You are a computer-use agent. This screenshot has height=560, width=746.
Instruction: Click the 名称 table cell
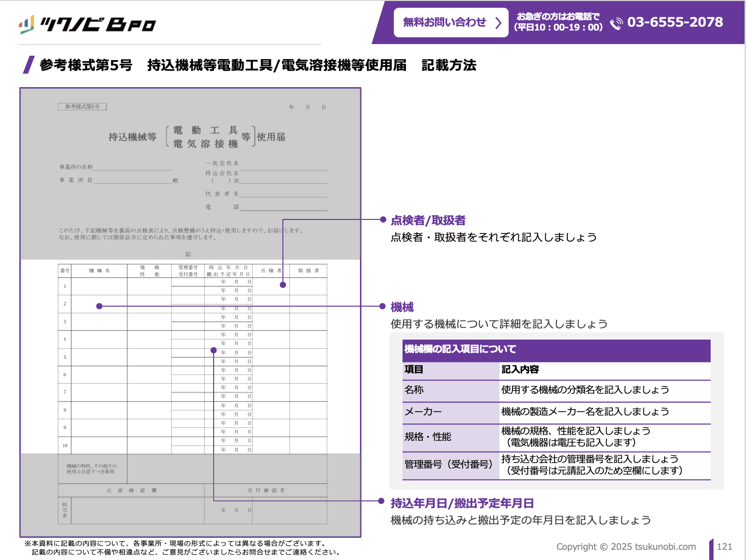pyautogui.click(x=451, y=390)
